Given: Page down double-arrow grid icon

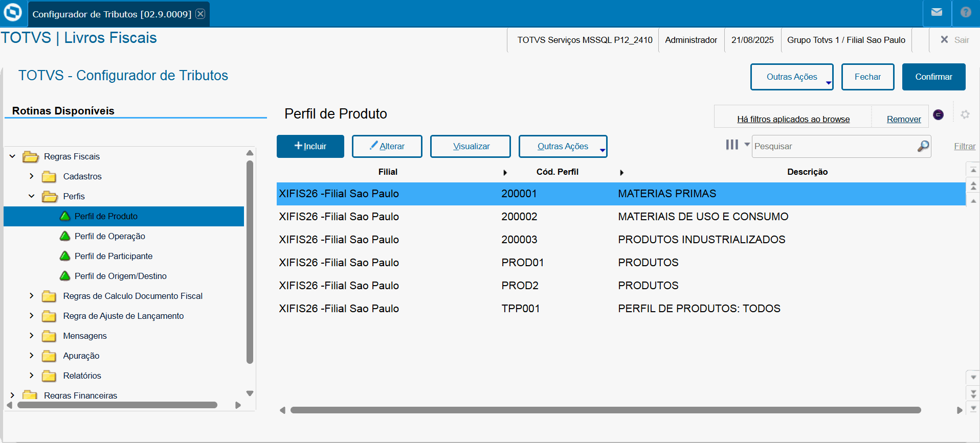Looking at the screenshot, I should (x=973, y=393).
